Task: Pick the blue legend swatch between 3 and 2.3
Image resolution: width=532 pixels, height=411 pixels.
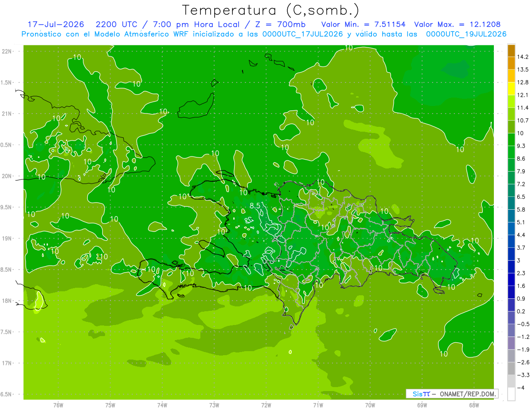Action: (511, 266)
